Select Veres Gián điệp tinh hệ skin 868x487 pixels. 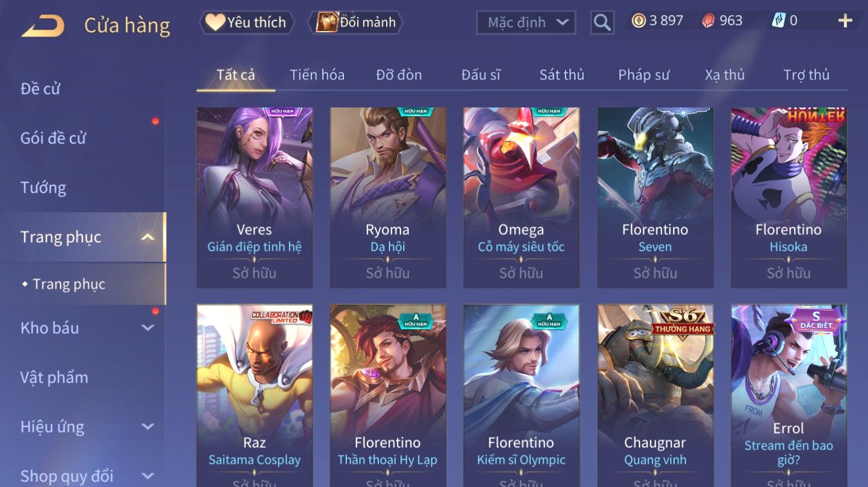pyautogui.click(x=255, y=198)
